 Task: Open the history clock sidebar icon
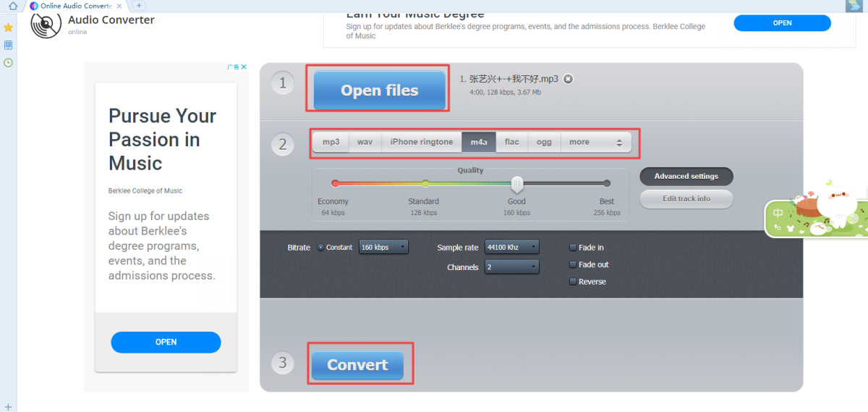pyautogui.click(x=9, y=63)
